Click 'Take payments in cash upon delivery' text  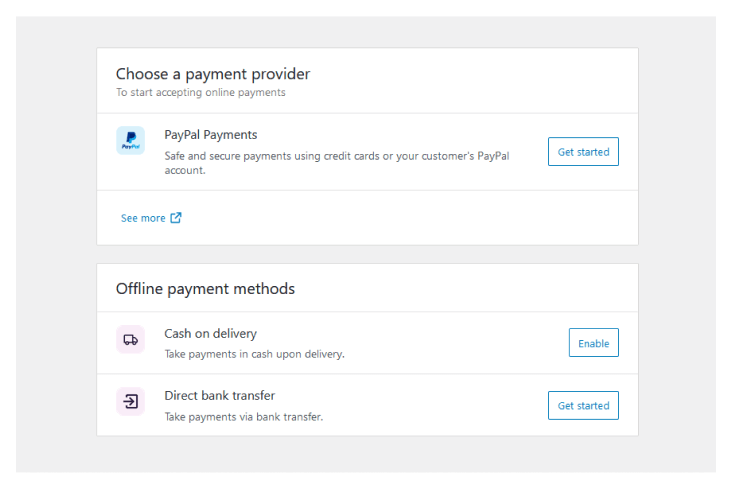click(x=254, y=354)
